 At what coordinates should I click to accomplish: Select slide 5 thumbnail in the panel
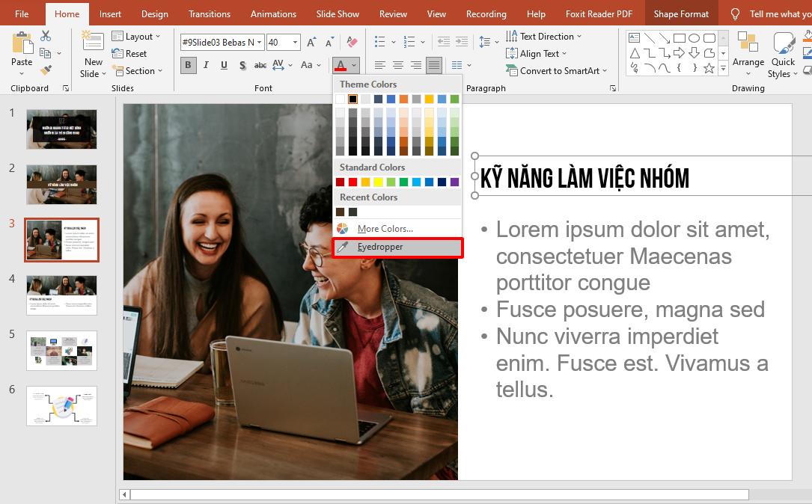pos(61,350)
